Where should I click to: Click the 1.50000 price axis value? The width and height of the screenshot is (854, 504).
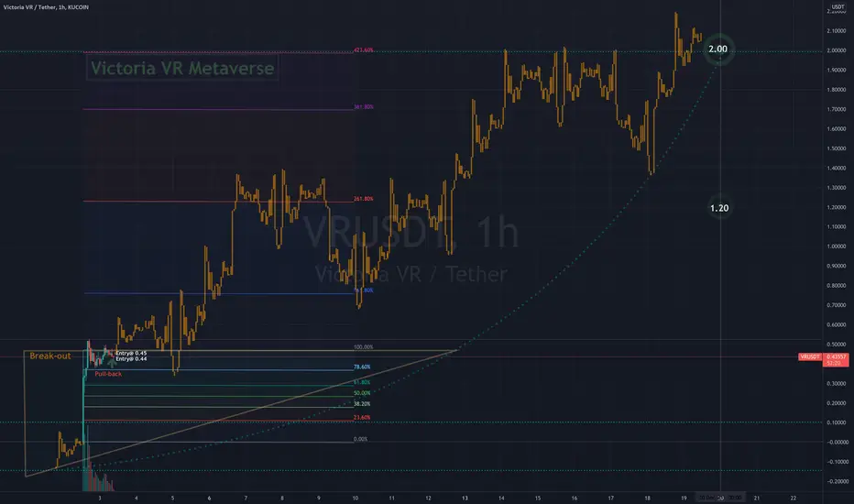[836, 148]
